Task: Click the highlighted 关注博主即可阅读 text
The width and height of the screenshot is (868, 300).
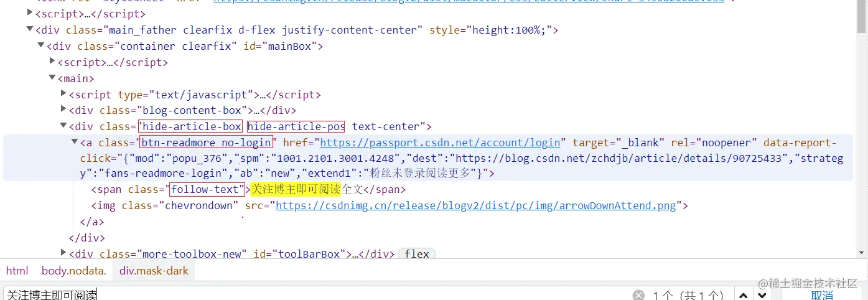Action: (x=296, y=189)
